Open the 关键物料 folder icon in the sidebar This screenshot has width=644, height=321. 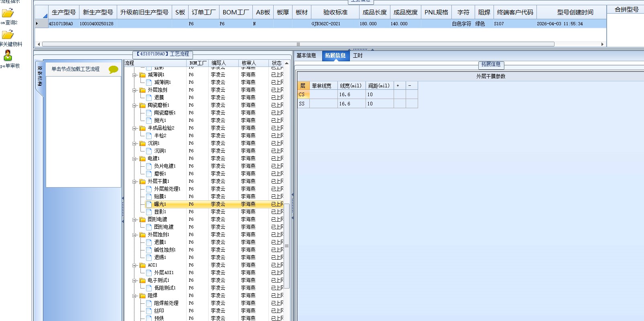pyautogui.click(x=8, y=34)
